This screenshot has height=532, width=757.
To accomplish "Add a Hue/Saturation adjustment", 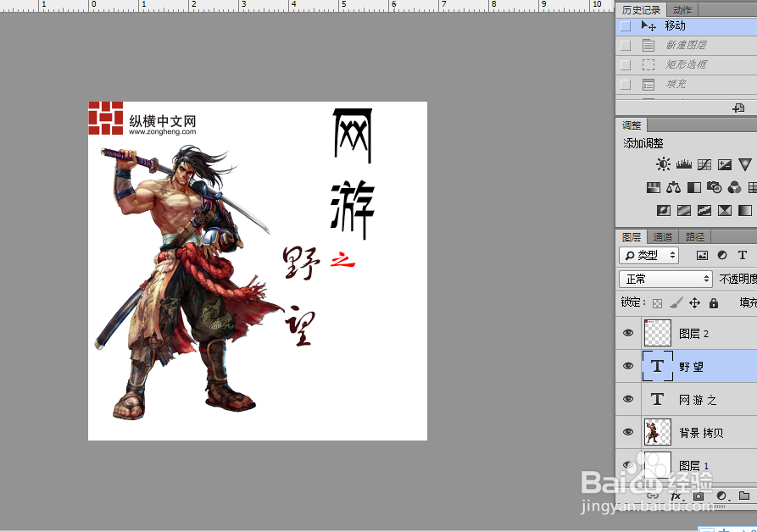I will 654,187.
